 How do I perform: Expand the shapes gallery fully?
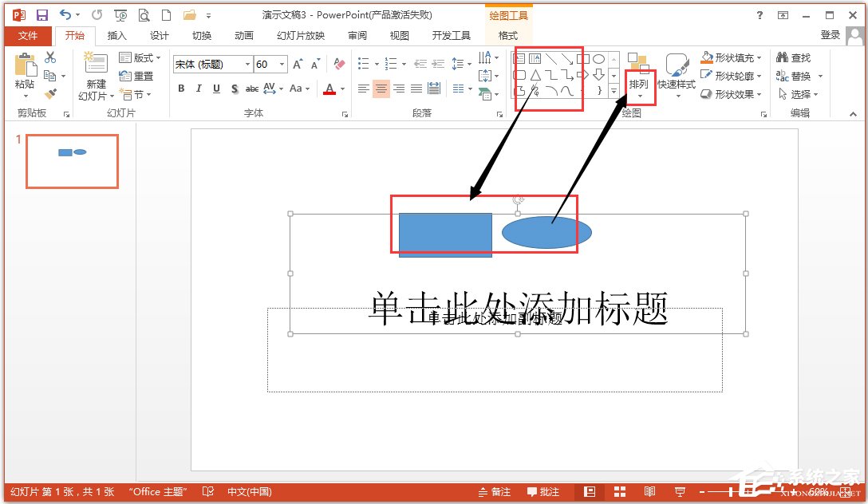pos(614,91)
